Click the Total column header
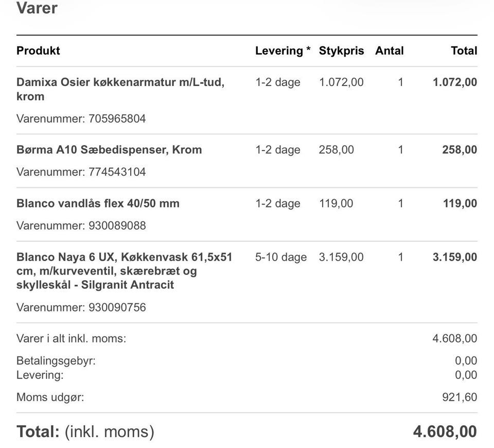Image resolution: width=494 pixels, height=448 pixels. [x=464, y=50]
